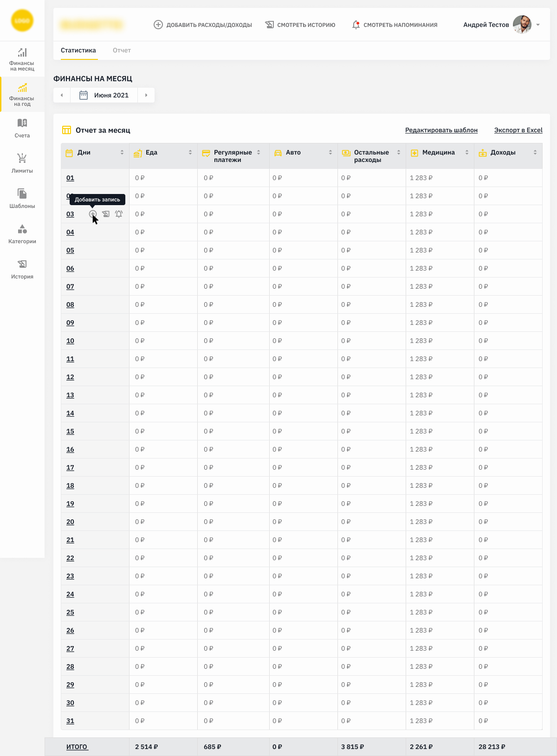Sort the table by Еда column
The width and height of the screenshot is (557, 756).
coord(190,152)
